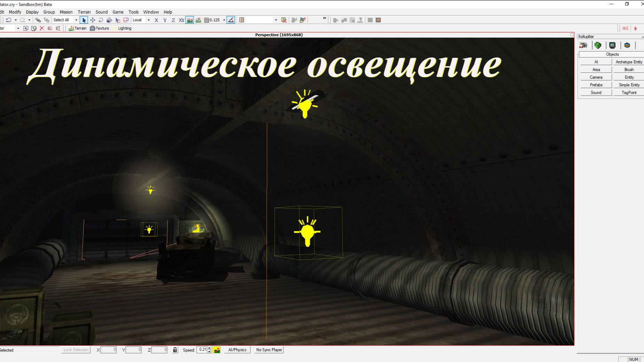Viewport: 644px width, 362px height.
Task: Switch to the Terrain tab in the RollupBar
Action: tap(598, 45)
